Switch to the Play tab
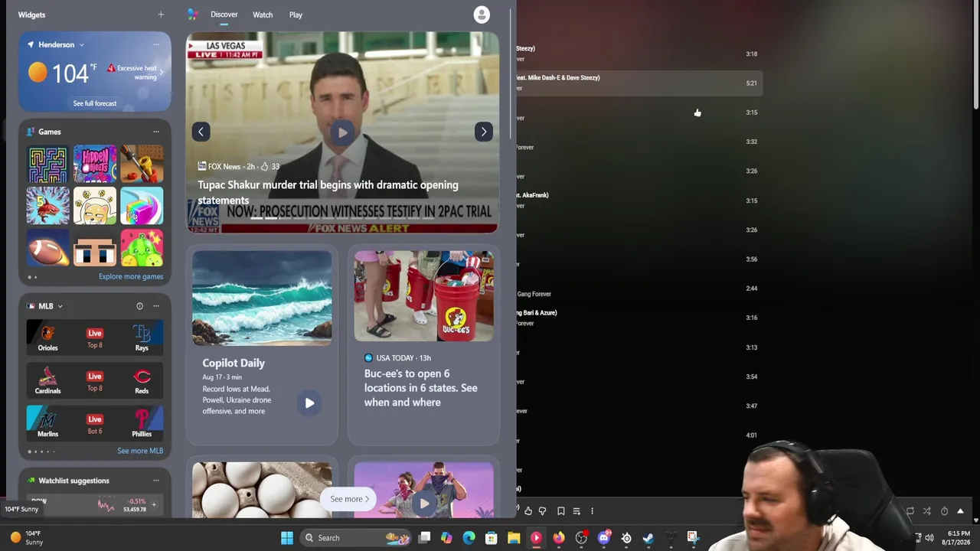The width and height of the screenshot is (980, 551). (x=296, y=15)
